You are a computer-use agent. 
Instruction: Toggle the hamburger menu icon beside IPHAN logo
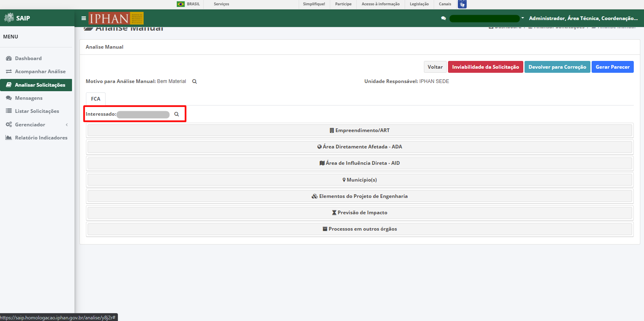point(83,18)
